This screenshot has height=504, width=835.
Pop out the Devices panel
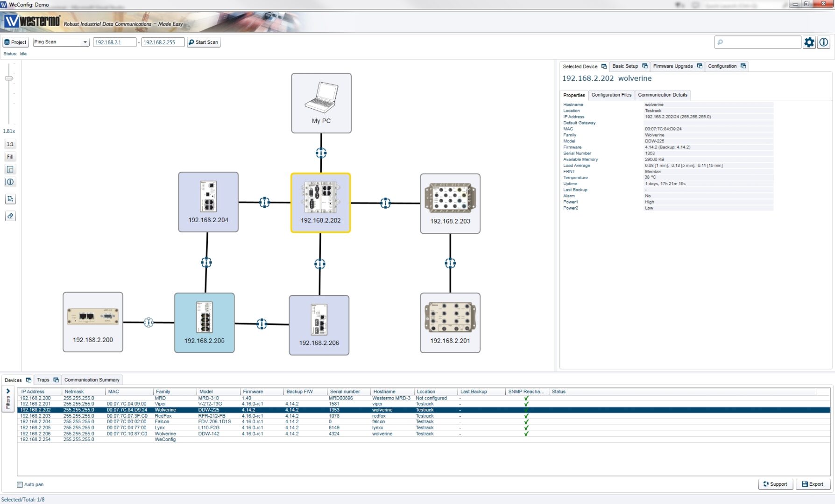tap(28, 380)
